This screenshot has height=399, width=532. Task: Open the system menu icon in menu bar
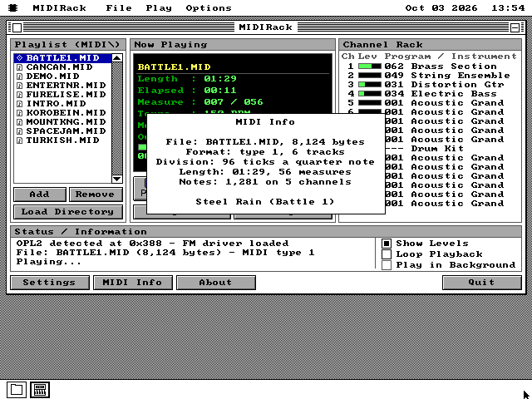(x=13, y=7)
